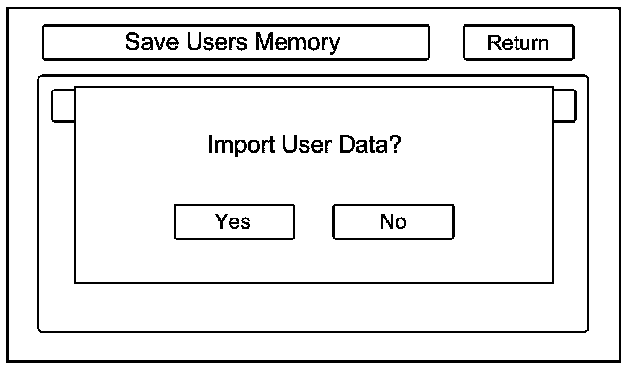Viewport: 640px width, 372px height.
Task: Answer Yes to Import User Data question
Action: [x=234, y=222]
